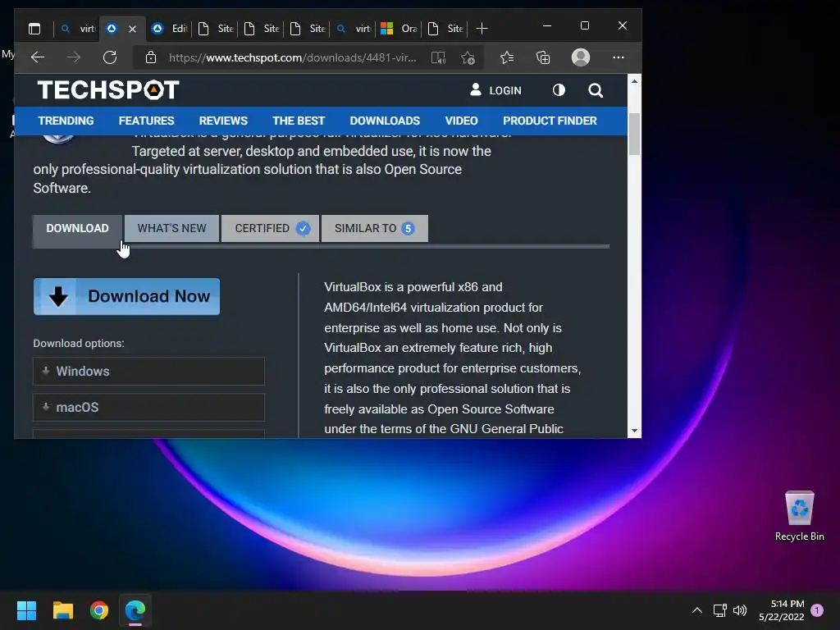The image size is (840, 630).
Task: Open Edge settings and more menu
Action: (619, 57)
